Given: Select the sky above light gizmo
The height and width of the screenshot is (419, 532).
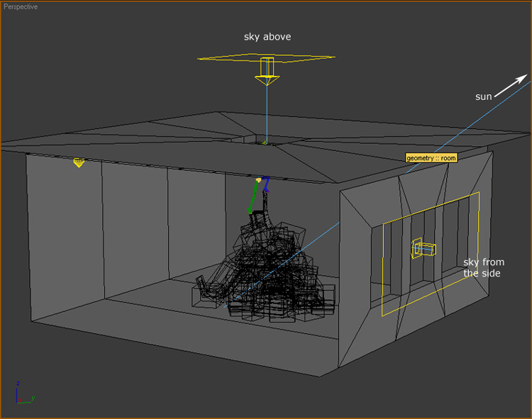Looking at the screenshot, I should click(x=267, y=69).
